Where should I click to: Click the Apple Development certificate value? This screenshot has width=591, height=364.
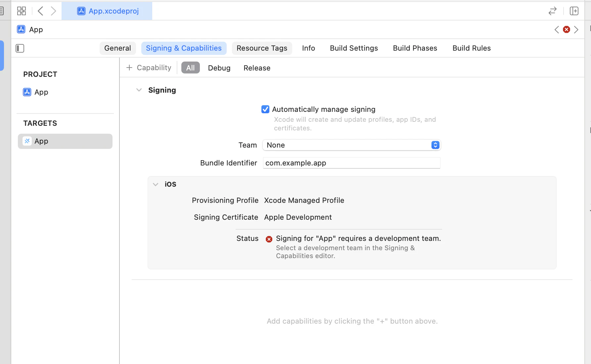[x=298, y=217]
